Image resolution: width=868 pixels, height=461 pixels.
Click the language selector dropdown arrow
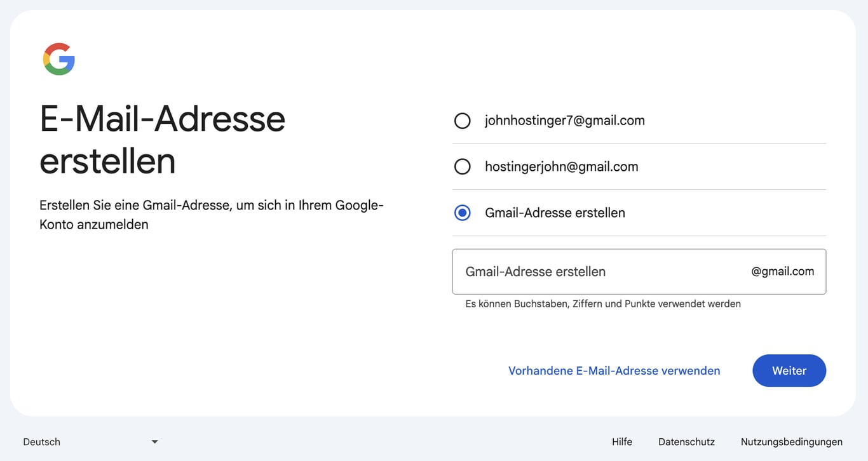tap(153, 441)
